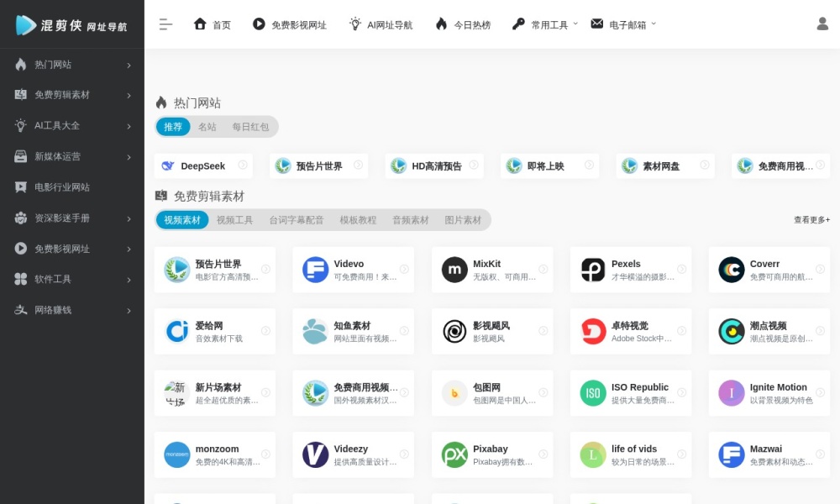Switch to the 视频工具 tab
840x504 pixels.
(x=234, y=220)
